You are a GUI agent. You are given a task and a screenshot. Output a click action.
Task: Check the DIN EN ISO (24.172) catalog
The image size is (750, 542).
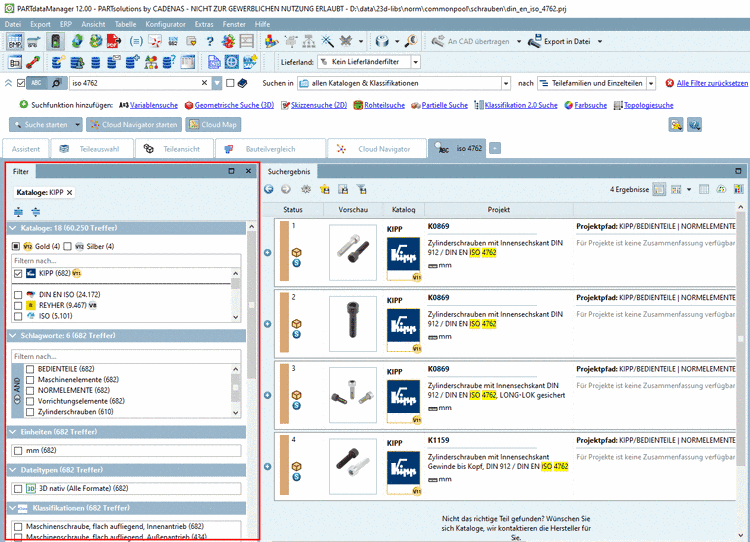(x=18, y=295)
